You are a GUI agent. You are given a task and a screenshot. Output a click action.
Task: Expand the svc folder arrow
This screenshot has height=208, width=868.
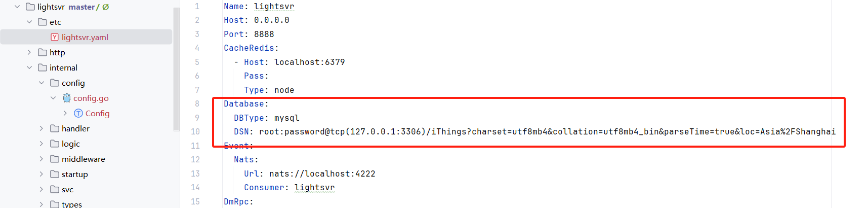click(42, 189)
